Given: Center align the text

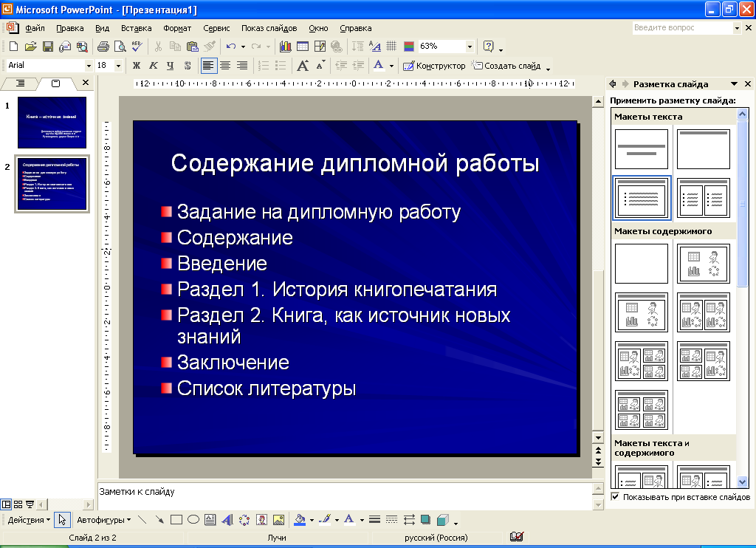Looking at the screenshot, I should (225, 66).
